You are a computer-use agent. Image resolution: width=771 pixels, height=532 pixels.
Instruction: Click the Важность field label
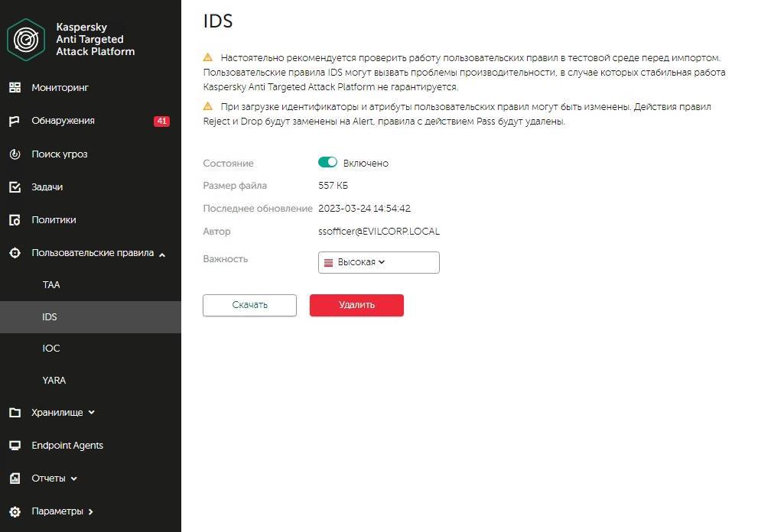pos(226,259)
